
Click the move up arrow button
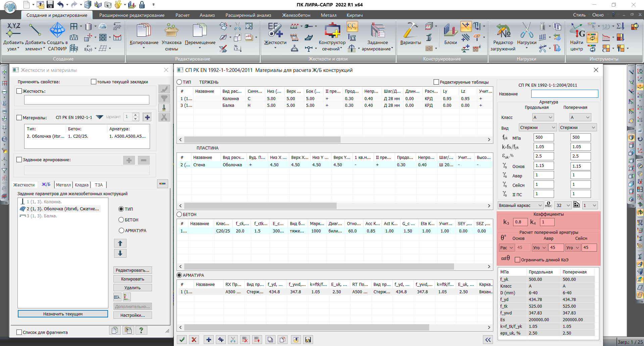pos(120,243)
